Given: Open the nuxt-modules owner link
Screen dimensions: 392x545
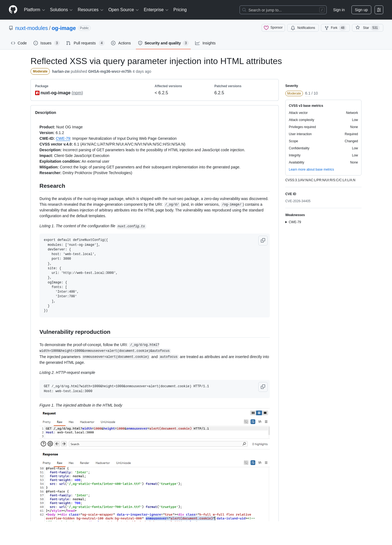Looking at the screenshot, I should point(32,28).
